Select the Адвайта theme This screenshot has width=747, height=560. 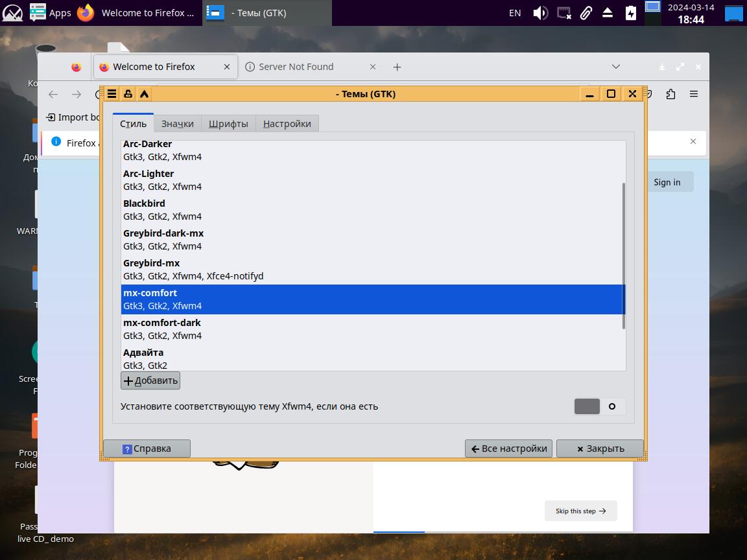tap(373, 358)
